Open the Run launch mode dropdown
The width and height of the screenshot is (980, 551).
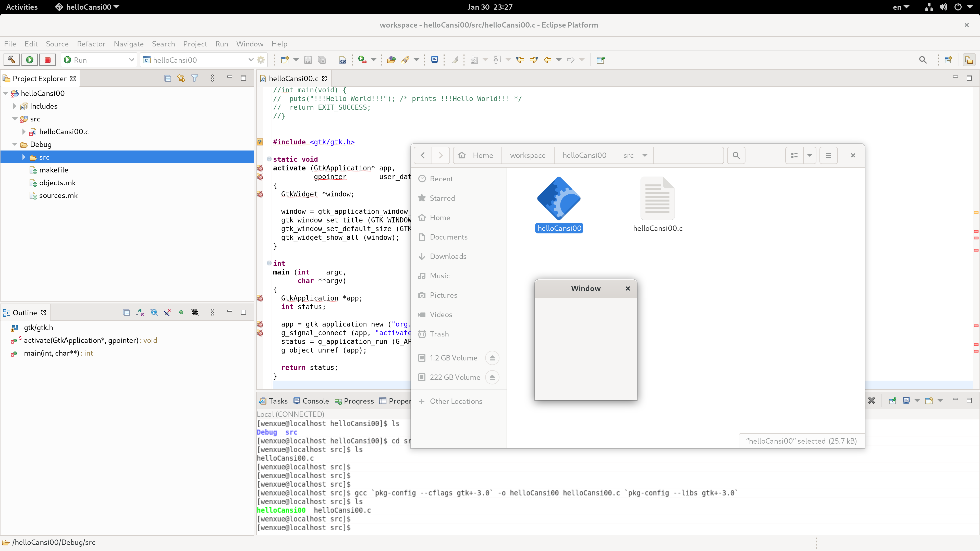click(x=131, y=60)
